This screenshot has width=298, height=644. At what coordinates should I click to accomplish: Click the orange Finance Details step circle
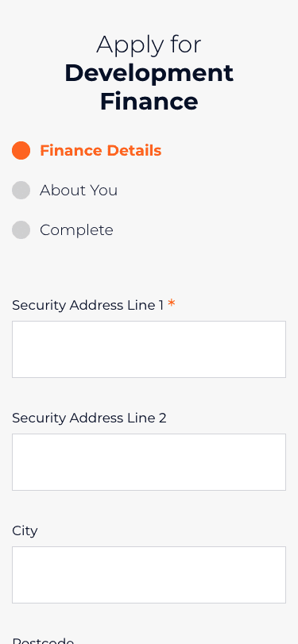point(21,150)
